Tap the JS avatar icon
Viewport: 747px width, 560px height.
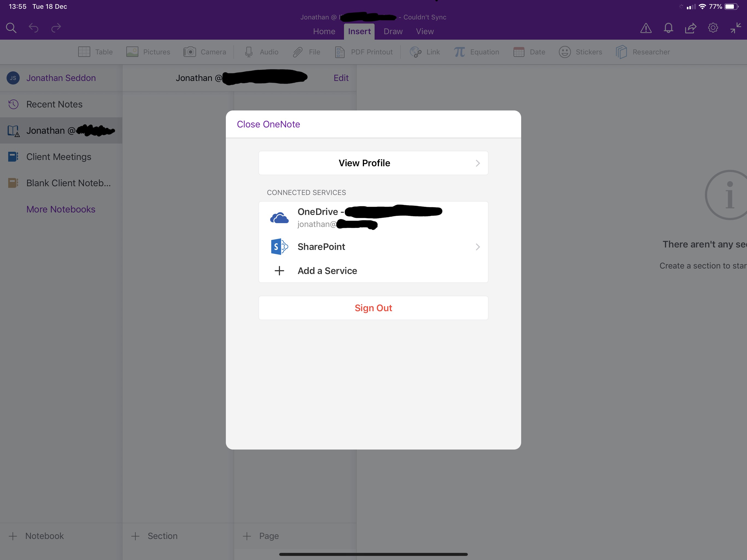[x=13, y=78]
